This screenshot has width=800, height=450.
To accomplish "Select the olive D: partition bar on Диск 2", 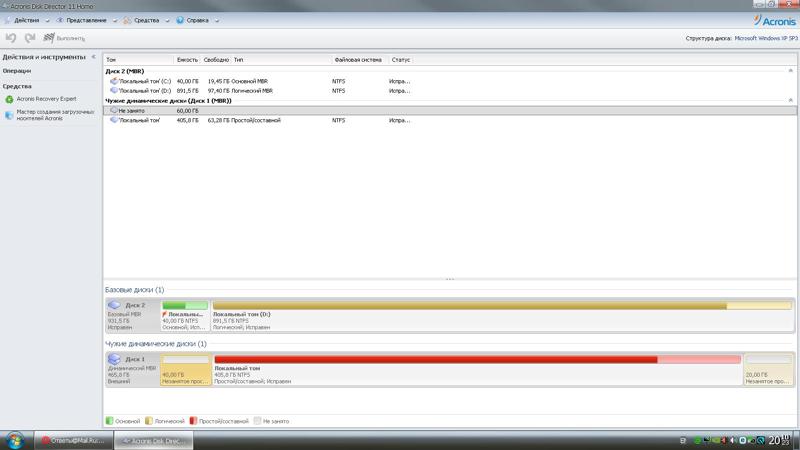I will (x=502, y=306).
